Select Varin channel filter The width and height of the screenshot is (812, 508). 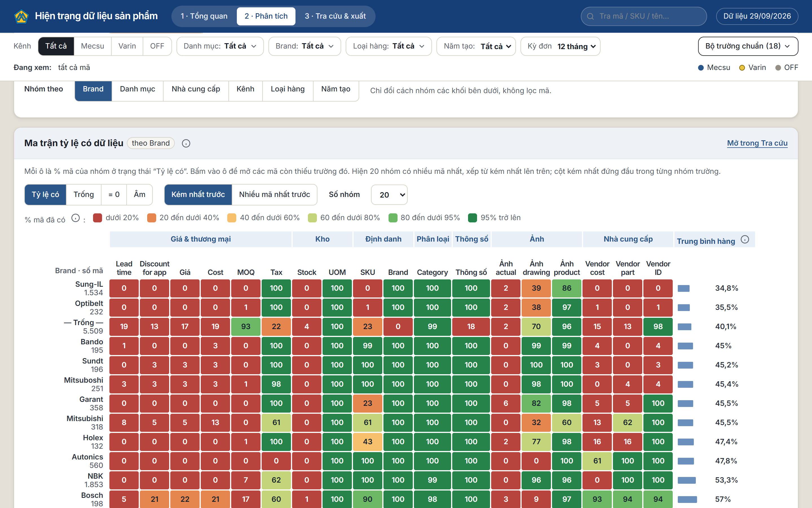coord(127,46)
